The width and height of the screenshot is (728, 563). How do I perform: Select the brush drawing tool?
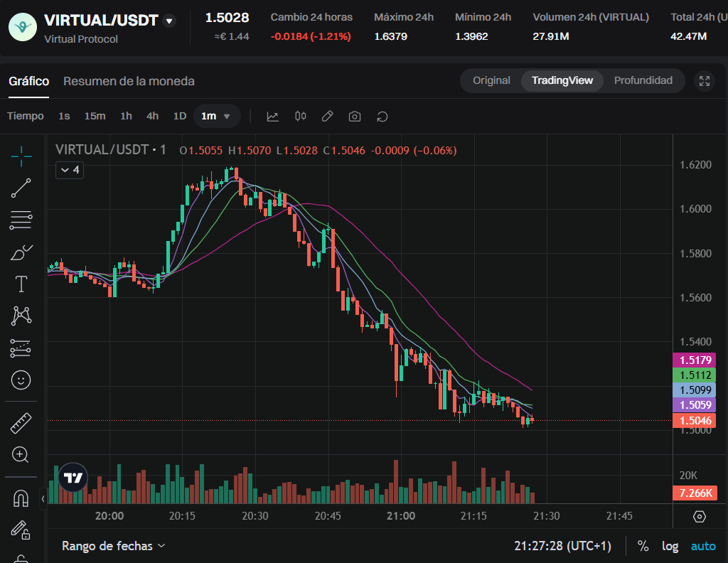pyautogui.click(x=21, y=252)
